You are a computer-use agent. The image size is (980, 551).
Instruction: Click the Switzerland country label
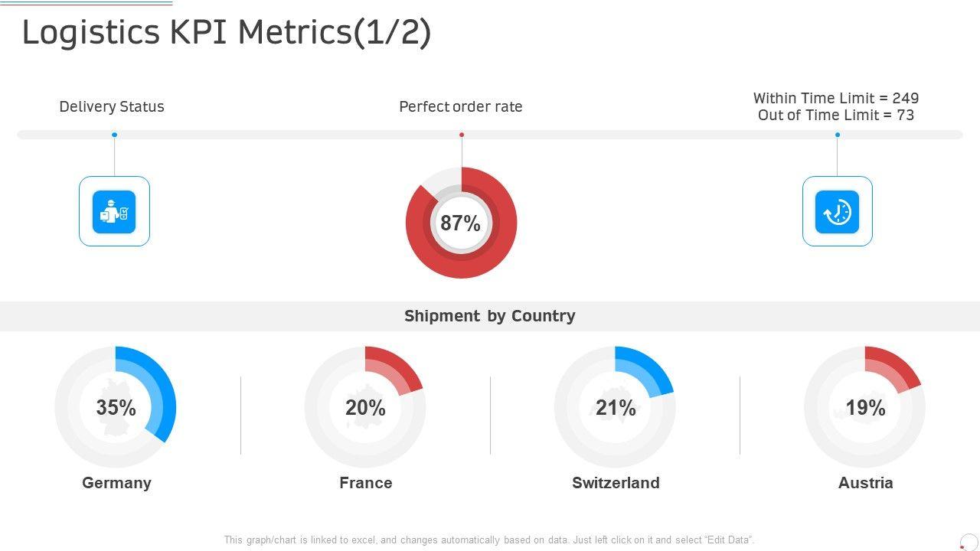(x=616, y=483)
